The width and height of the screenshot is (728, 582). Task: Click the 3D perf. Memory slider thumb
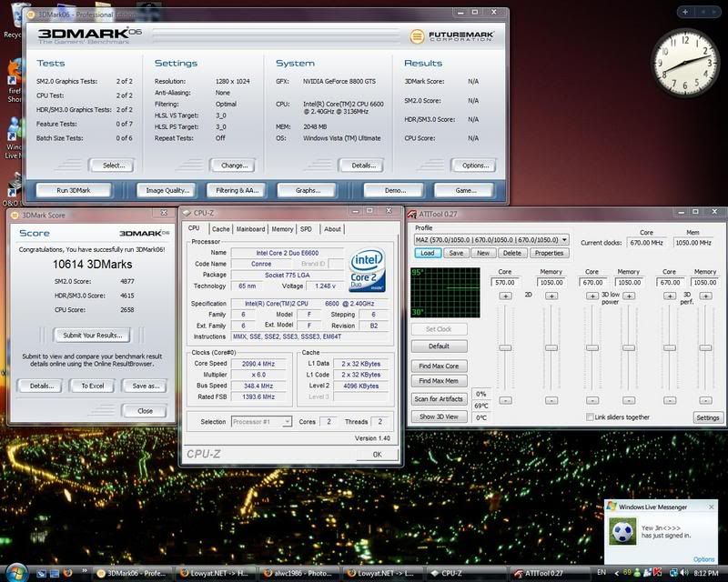pos(706,347)
